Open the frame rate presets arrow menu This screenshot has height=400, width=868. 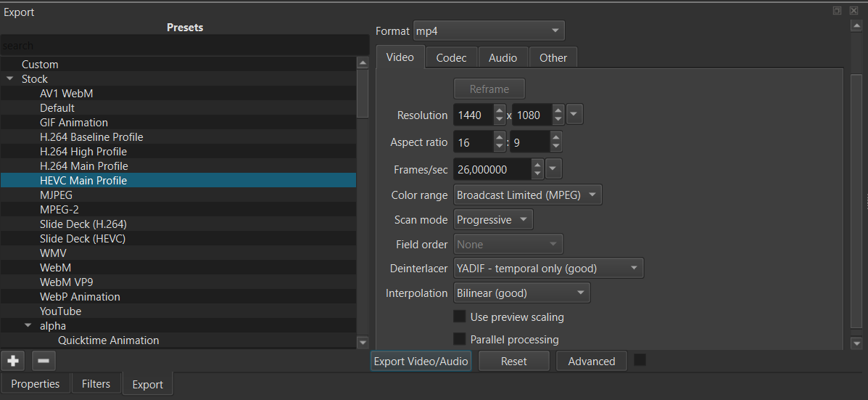(x=553, y=170)
